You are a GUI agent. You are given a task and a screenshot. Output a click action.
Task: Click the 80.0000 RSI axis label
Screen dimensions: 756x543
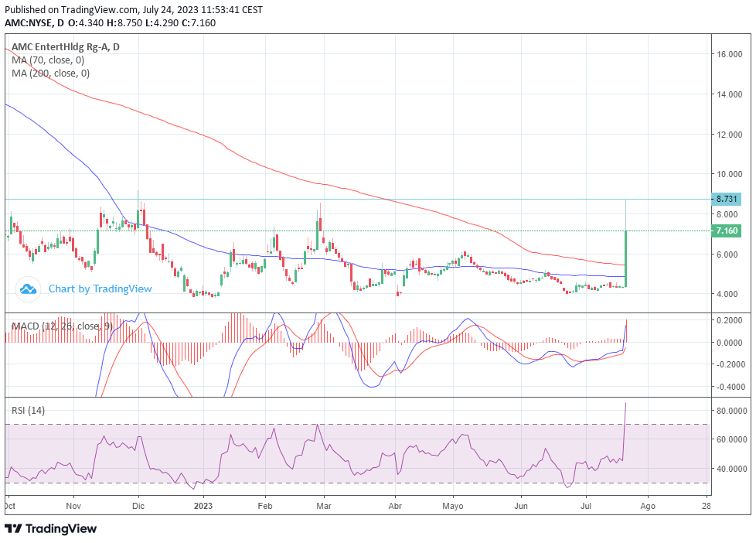[x=731, y=411]
